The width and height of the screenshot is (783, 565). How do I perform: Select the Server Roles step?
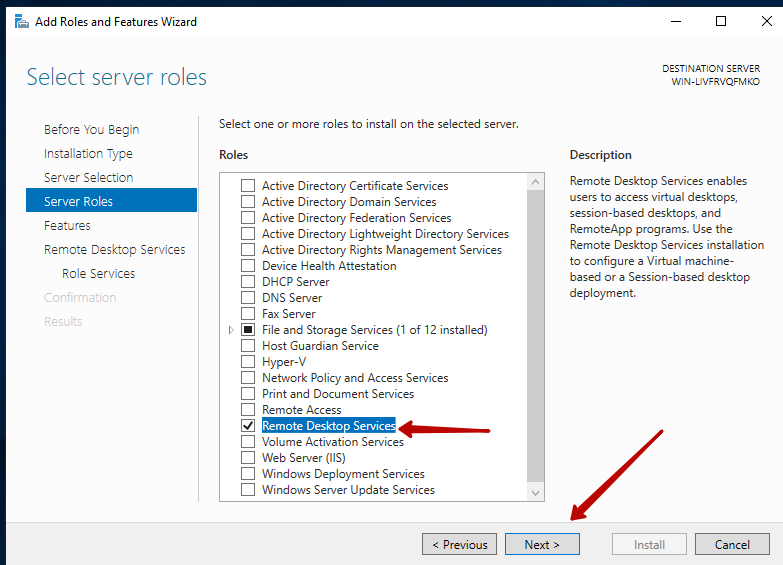(x=111, y=200)
